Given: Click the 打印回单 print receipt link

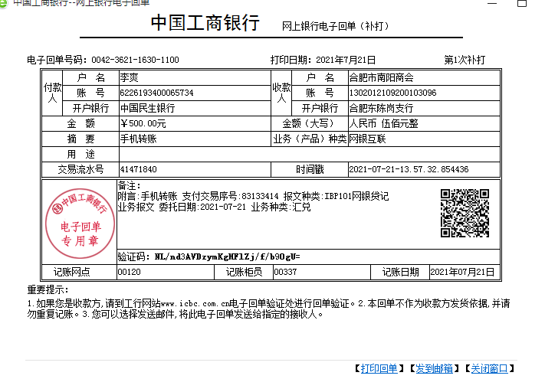Looking at the screenshot, I should 379,369.
